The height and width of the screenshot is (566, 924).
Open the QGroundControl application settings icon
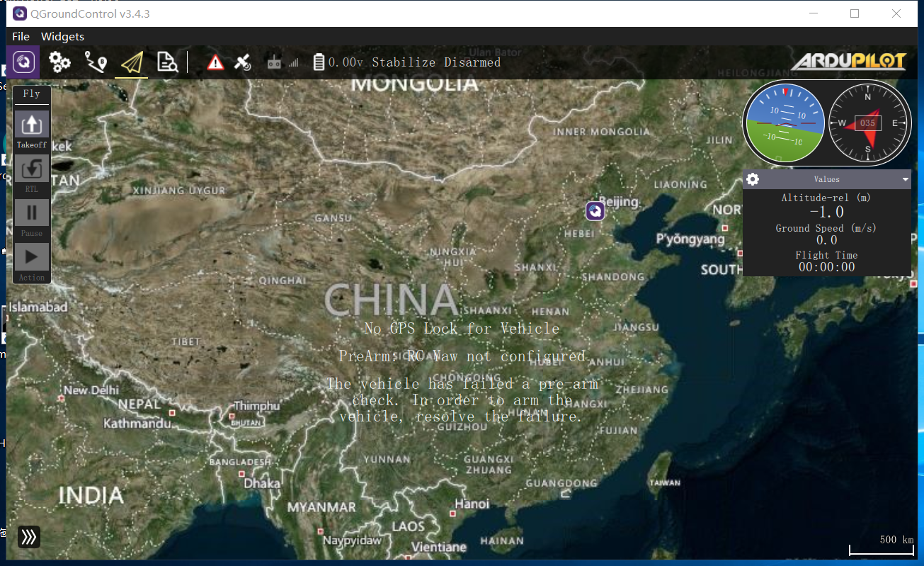point(23,62)
